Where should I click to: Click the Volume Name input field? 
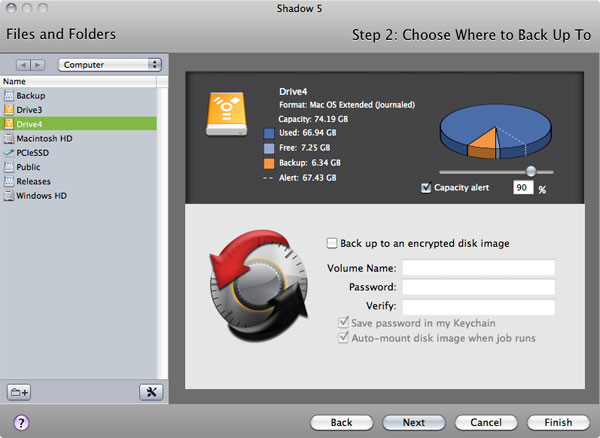point(478,267)
